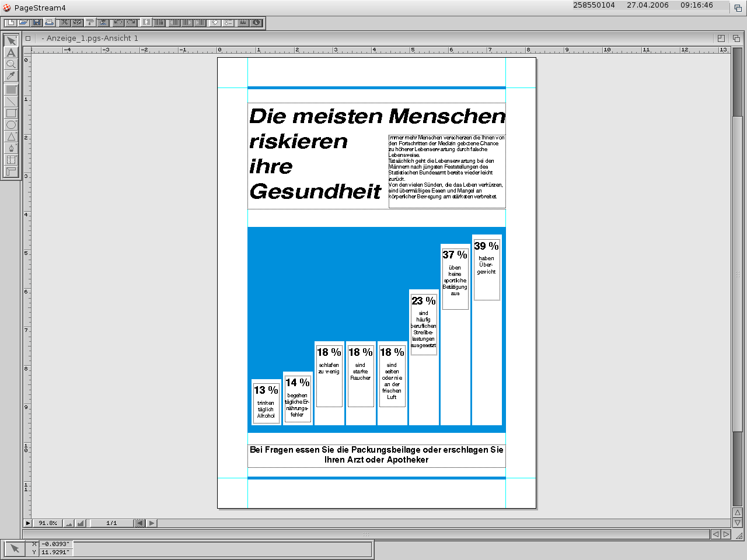747x560 pixels.
Task: Select the Line drawing tool
Action: [x=11, y=101]
